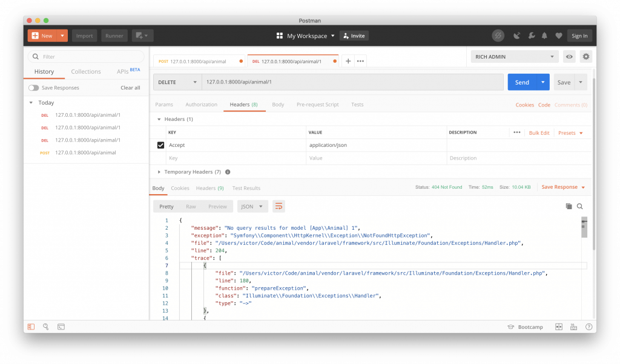Click the search icon in Filter box

pos(36,57)
